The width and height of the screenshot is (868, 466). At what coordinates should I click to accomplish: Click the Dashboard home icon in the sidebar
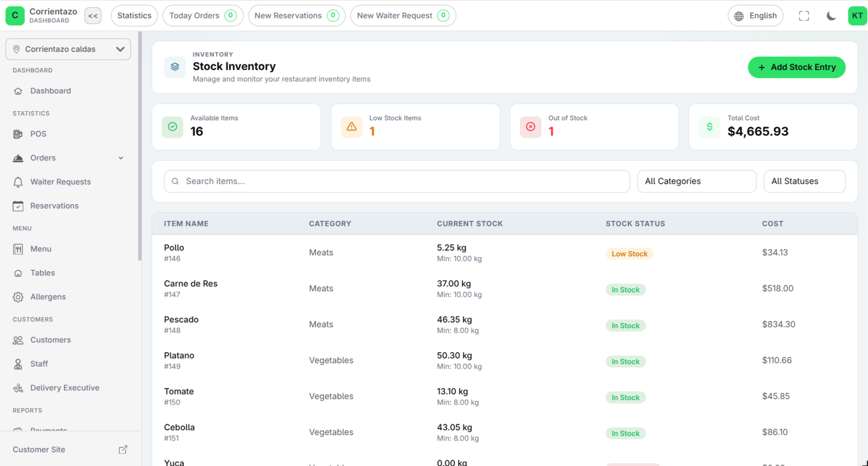click(18, 91)
